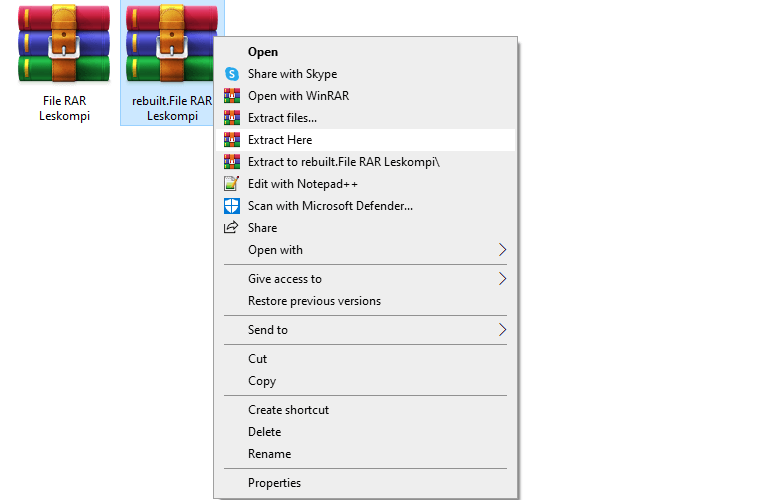Click the Notepad++ icon in menu
Viewport: 759px width, 500px height.
232,184
